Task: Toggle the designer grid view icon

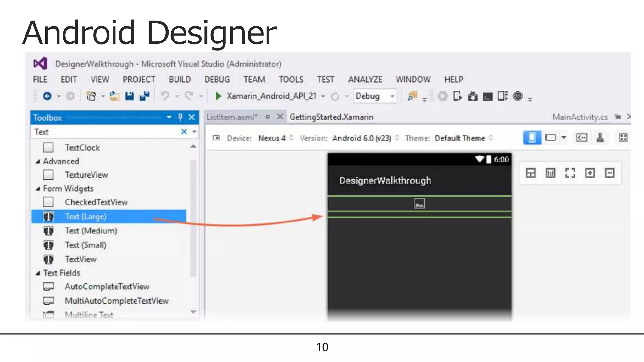Action: pyautogui.click(x=623, y=138)
